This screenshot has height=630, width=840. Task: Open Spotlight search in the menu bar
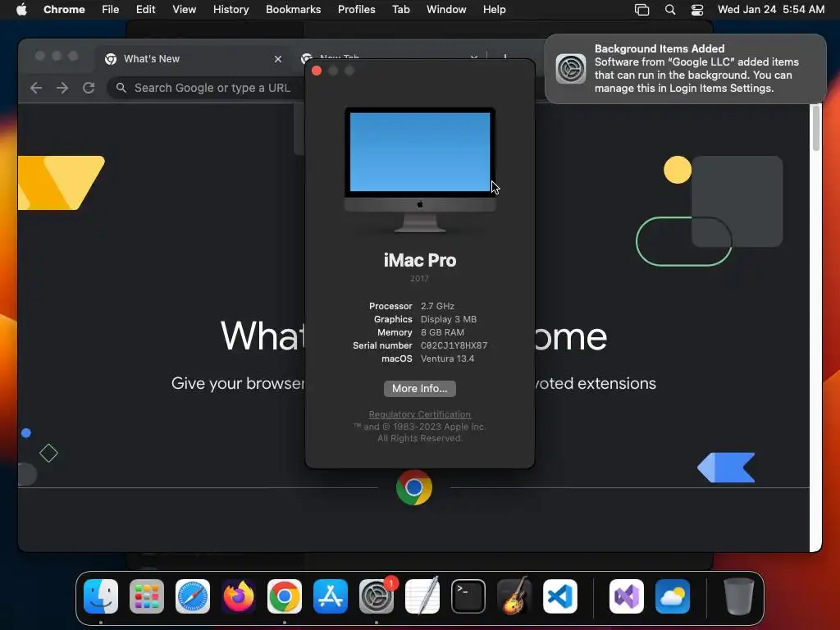[669, 10]
